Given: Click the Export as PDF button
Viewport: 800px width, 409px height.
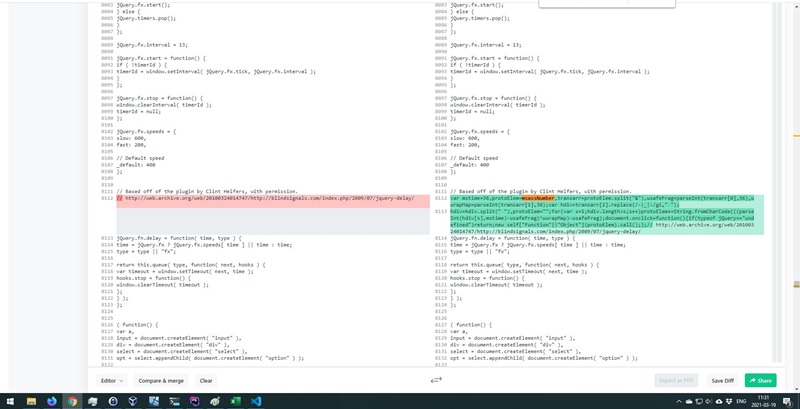Looking at the screenshot, I should click(x=676, y=380).
